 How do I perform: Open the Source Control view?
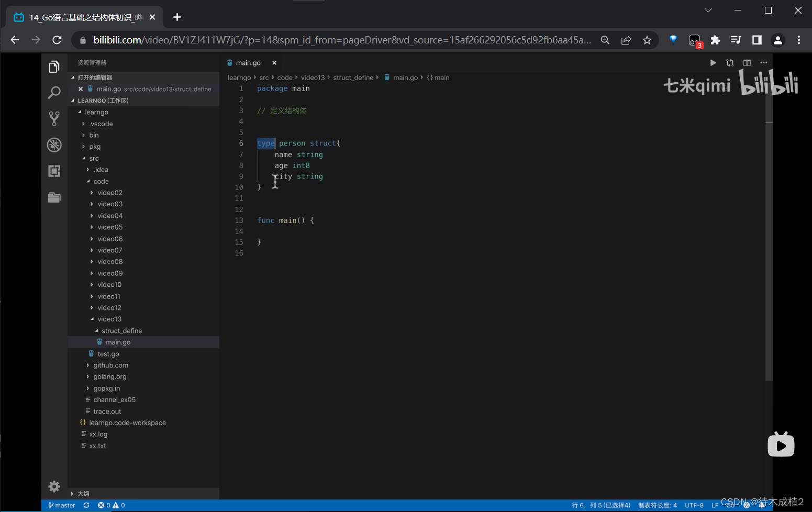pyautogui.click(x=54, y=119)
